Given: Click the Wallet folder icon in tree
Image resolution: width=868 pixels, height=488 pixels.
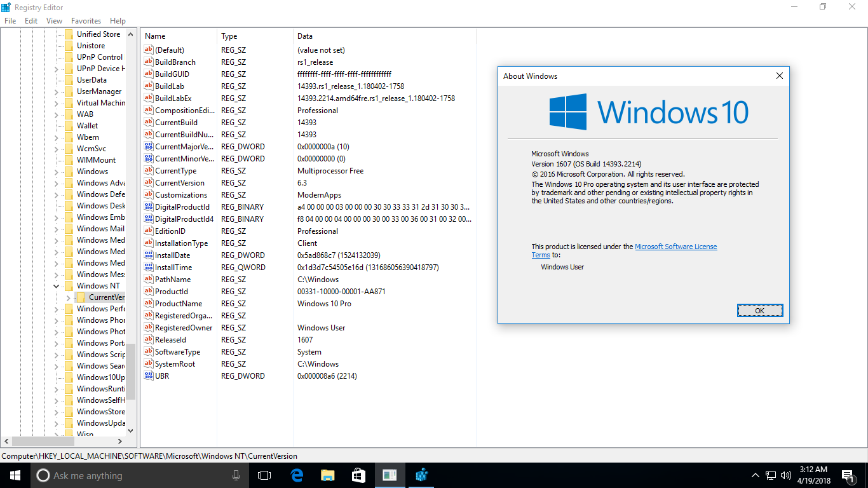Looking at the screenshot, I should coord(69,126).
